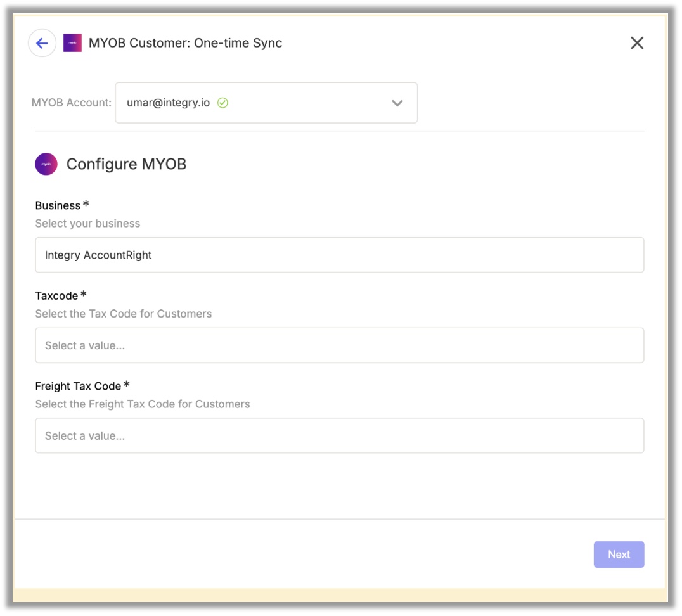Click the MYOB Account: label
This screenshot has width=682, height=616.
[72, 103]
